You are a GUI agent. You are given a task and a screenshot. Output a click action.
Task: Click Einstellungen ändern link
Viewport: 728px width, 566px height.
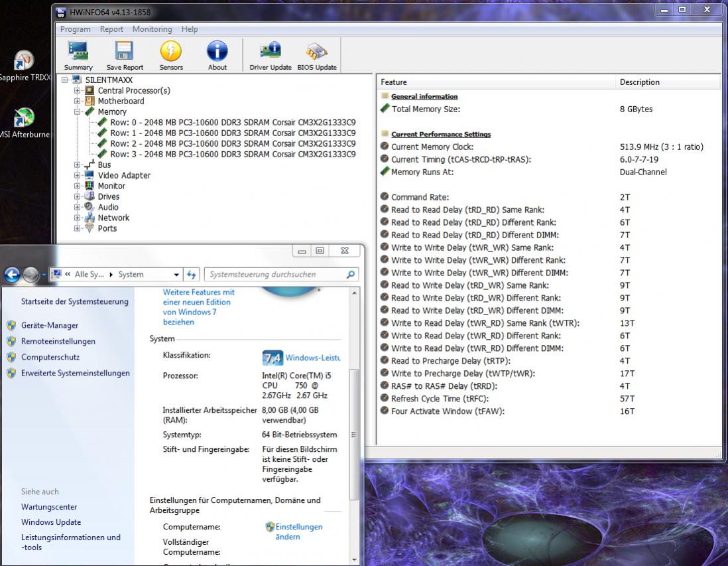pyautogui.click(x=298, y=532)
